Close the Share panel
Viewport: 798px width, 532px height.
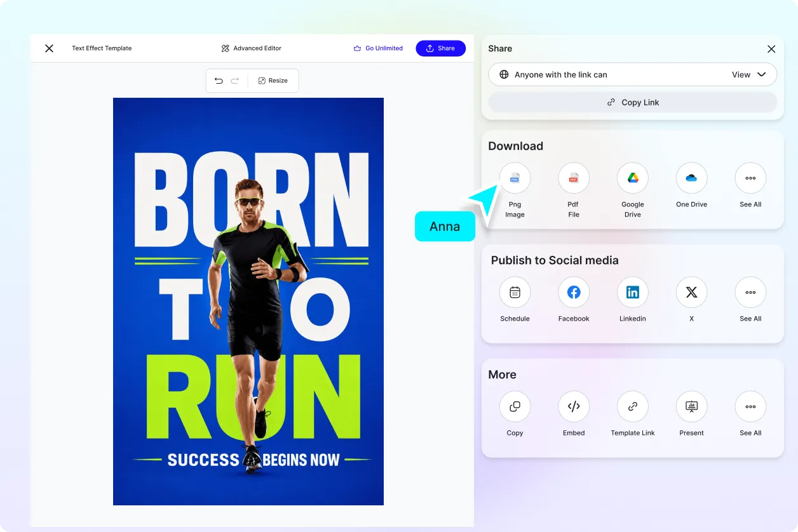click(x=771, y=49)
